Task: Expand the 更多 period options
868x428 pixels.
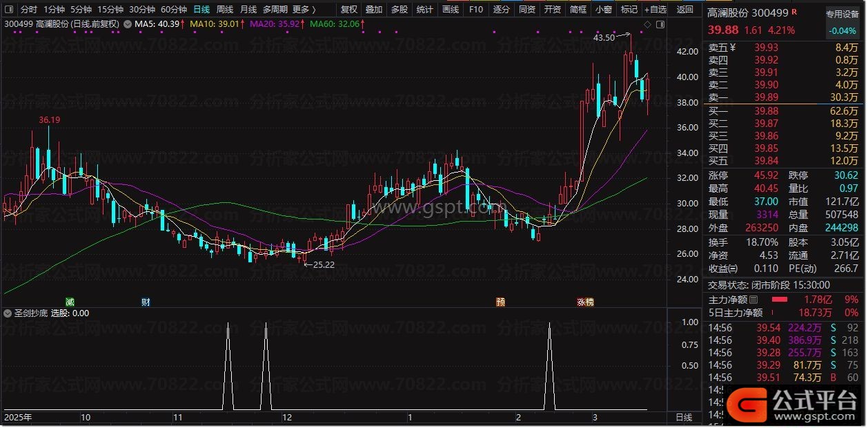Action: pyautogui.click(x=304, y=10)
